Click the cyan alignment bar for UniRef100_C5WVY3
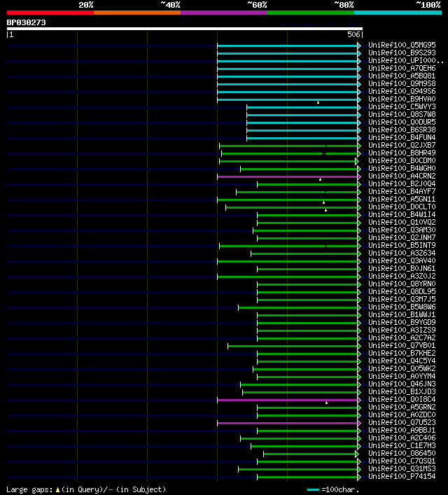 [302, 107]
